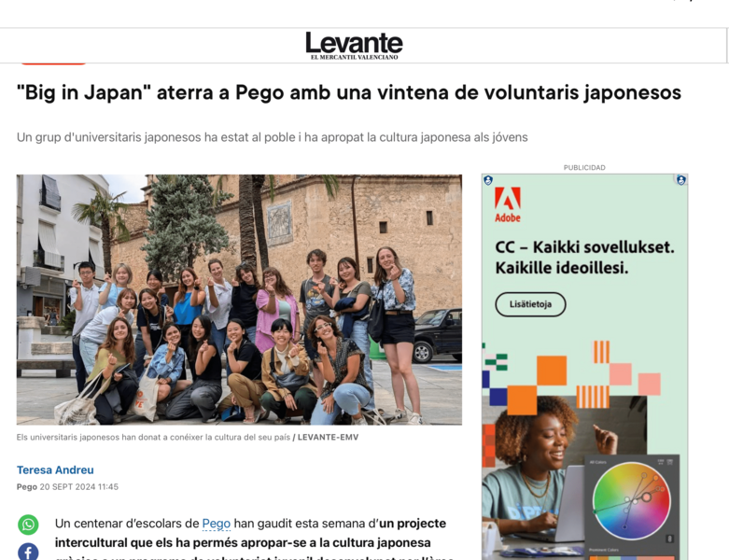The height and width of the screenshot is (560, 729).
Task: Click the woman with laptop image in ad
Action: coord(564,474)
